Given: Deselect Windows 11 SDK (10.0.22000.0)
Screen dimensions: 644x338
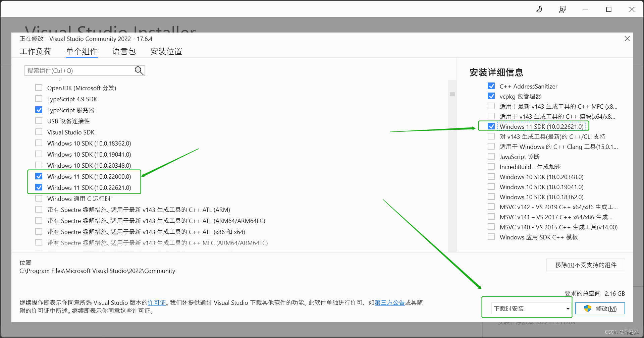Looking at the screenshot, I should [39, 176].
